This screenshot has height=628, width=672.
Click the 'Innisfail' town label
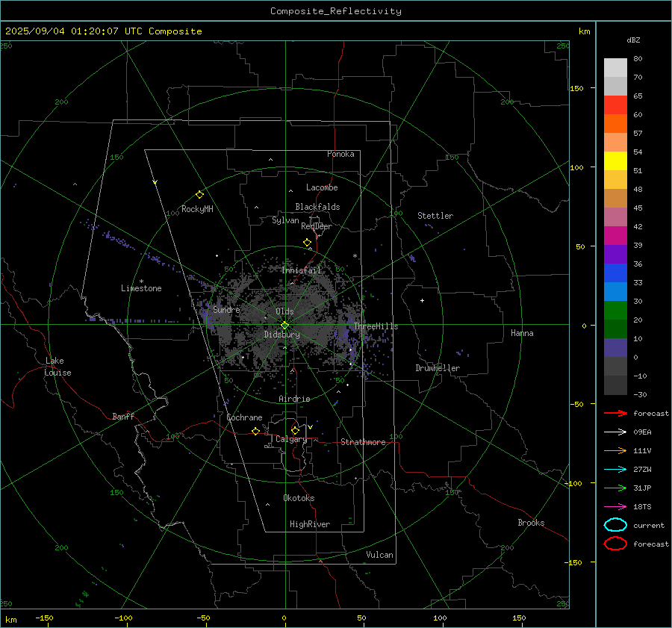pyautogui.click(x=302, y=270)
